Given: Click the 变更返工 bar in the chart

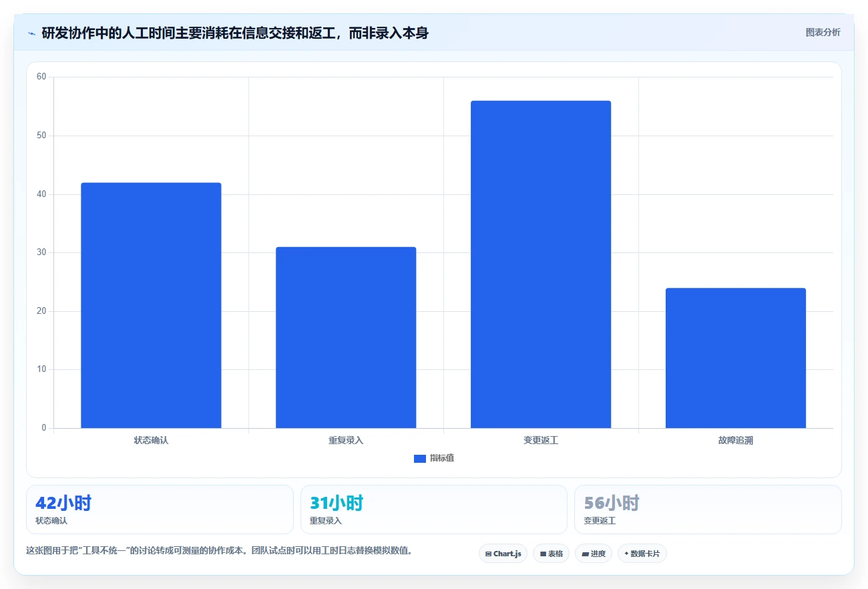Looking at the screenshot, I should [541, 264].
